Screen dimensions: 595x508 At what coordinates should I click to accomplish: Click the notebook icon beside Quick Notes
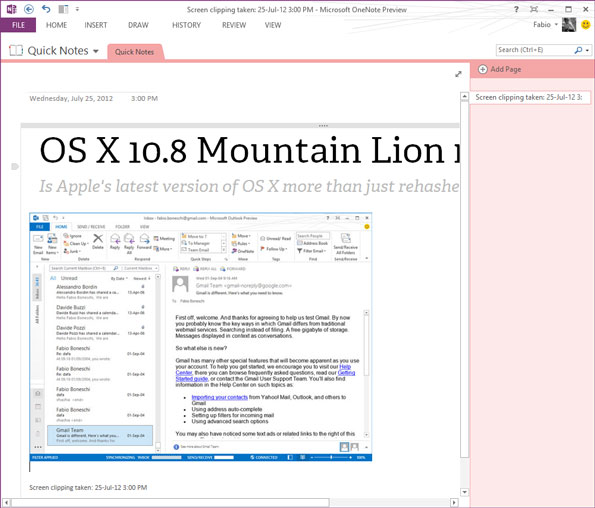16,50
